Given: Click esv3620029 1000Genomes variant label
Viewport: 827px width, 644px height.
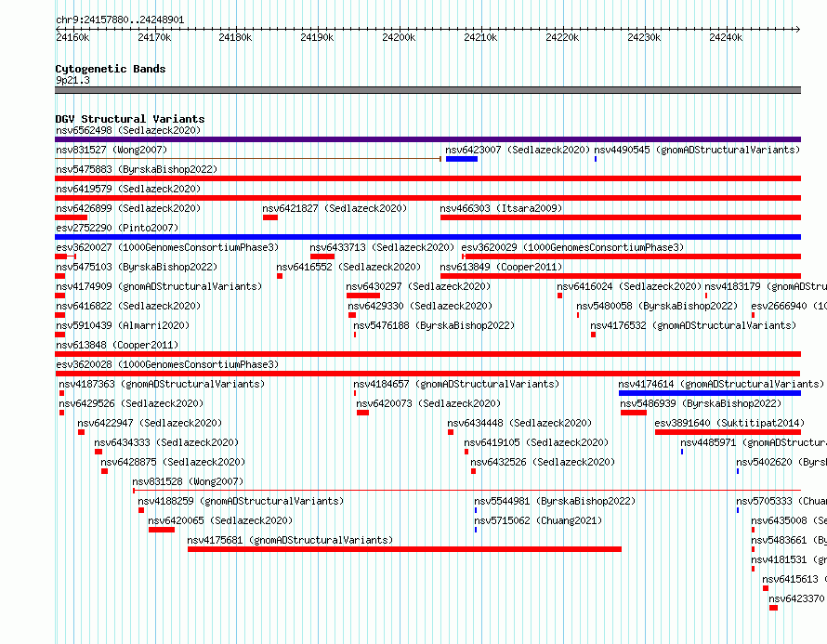Looking at the screenshot, I should pyautogui.click(x=572, y=247).
